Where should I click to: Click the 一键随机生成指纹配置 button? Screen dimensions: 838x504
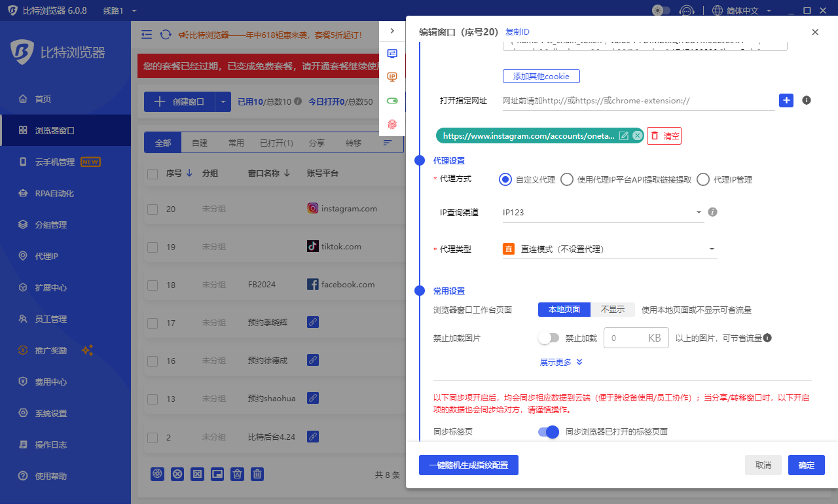click(468, 465)
